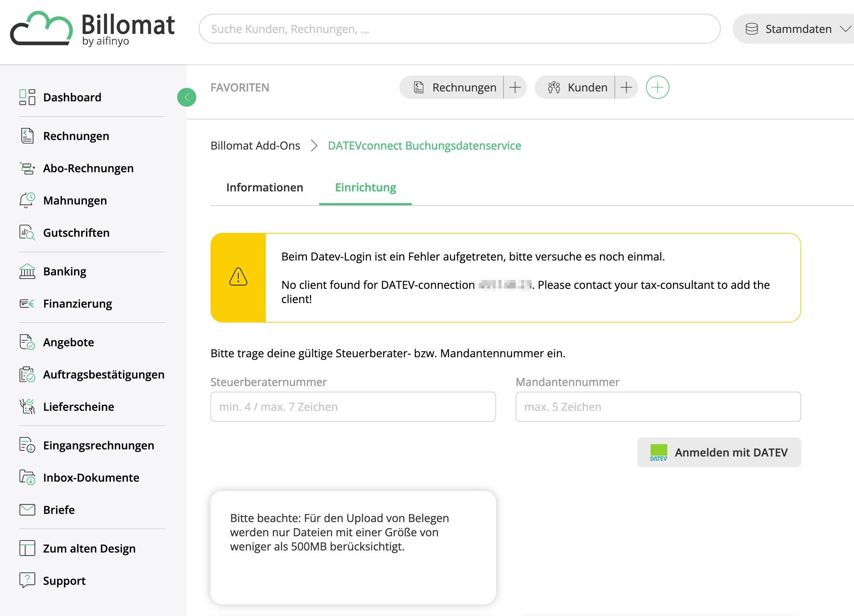Switch to the Informationen tab
Image resolution: width=854 pixels, height=616 pixels.
tap(265, 187)
